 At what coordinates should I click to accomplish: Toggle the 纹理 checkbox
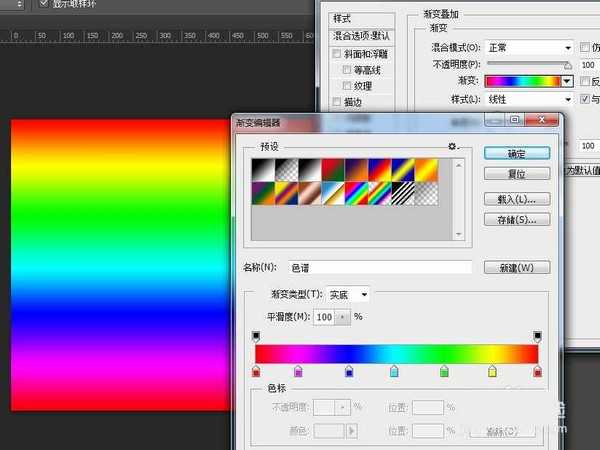click(347, 86)
